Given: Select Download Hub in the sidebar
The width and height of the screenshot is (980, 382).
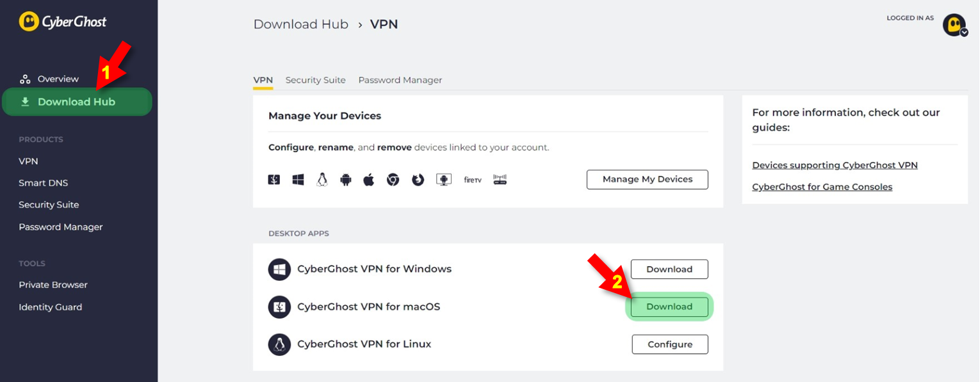Looking at the screenshot, I should click(77, 102).
